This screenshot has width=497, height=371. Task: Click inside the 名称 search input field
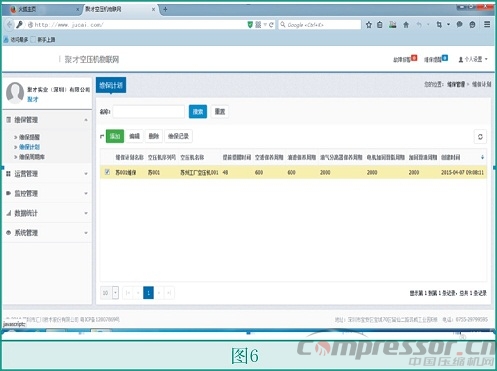point(148,112)
